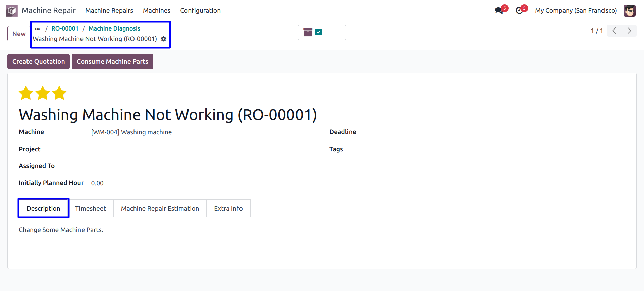Go to Machine Diagnosis breadcrumb
The width and height of the screenshot is (644, 291).
pos(114,28)
